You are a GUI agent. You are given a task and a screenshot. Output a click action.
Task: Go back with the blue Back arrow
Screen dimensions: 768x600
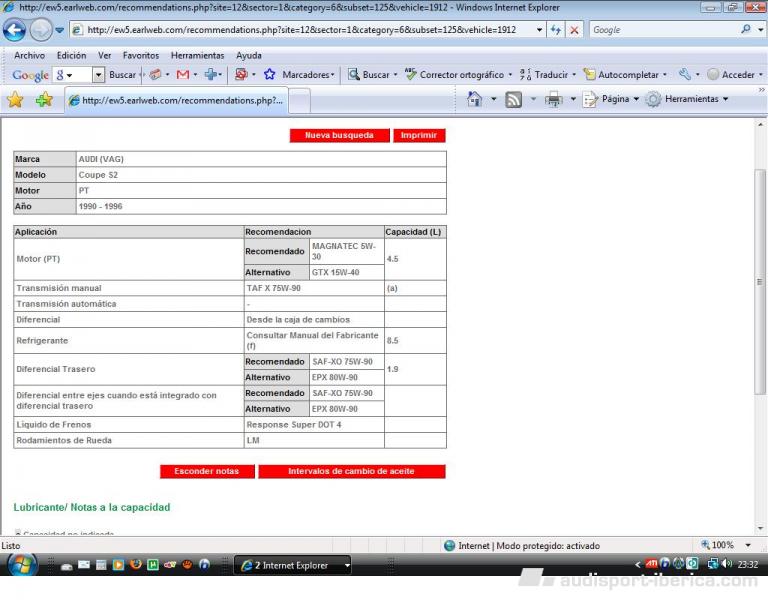pyautogui.click(x=15, y=30)
